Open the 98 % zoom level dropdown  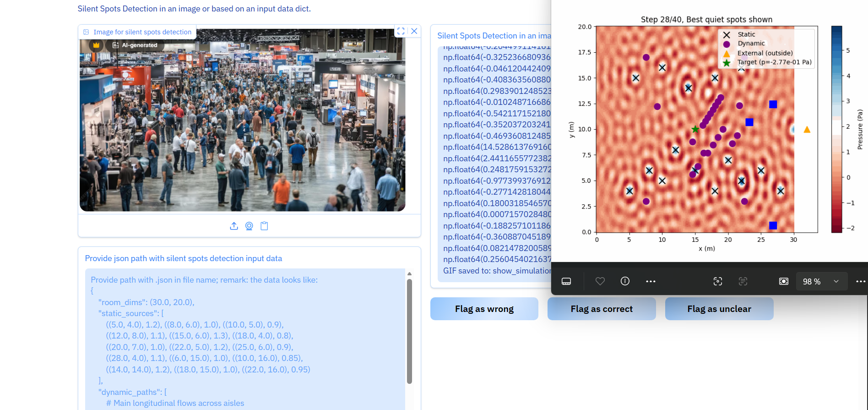[x=822, y=281]
